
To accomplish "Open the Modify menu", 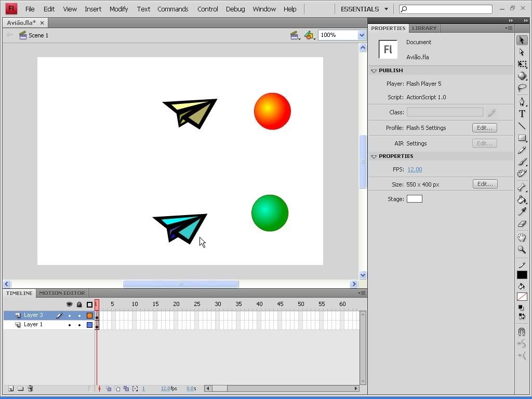I will click(118, 9).
